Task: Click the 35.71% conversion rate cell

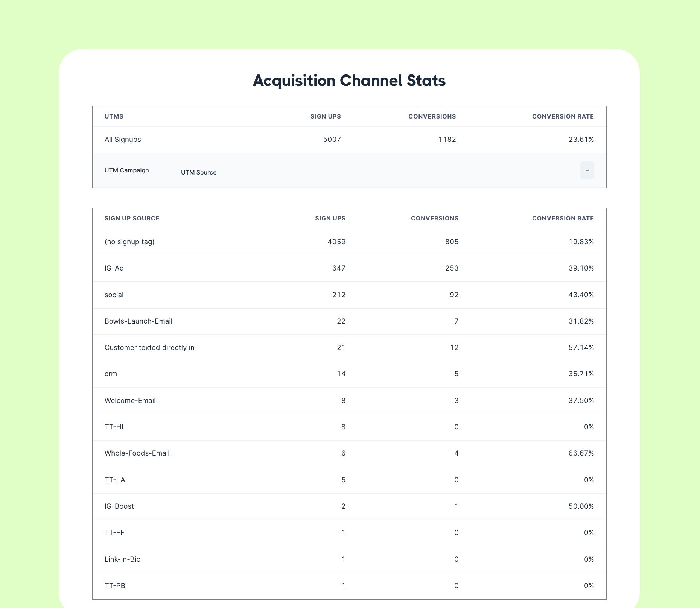Action: pyautogui.click(x=581, y=374)
